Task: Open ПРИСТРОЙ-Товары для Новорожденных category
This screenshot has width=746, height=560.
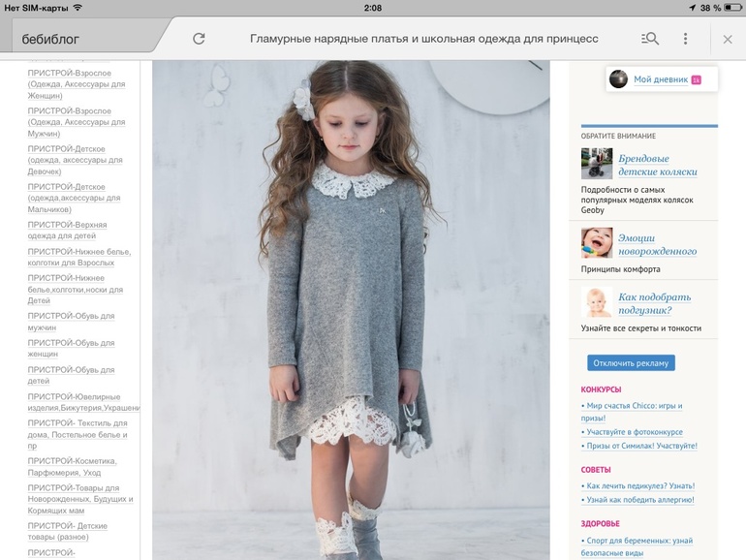Action: 80,499
